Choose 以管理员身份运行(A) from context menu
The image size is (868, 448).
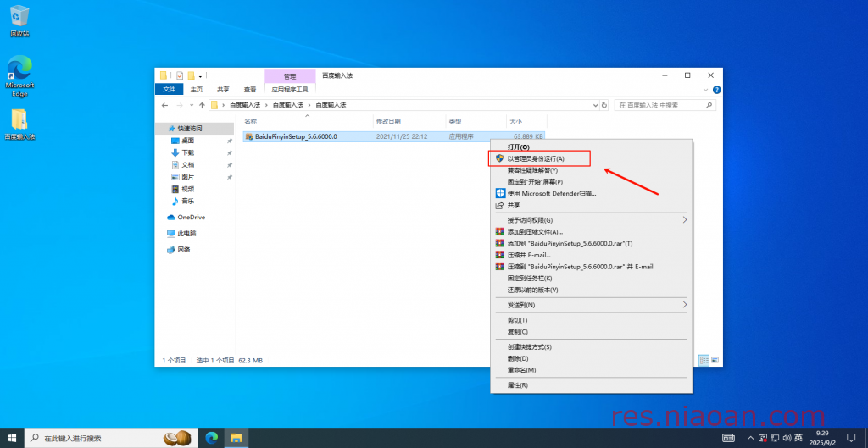[x=591, y=158]
